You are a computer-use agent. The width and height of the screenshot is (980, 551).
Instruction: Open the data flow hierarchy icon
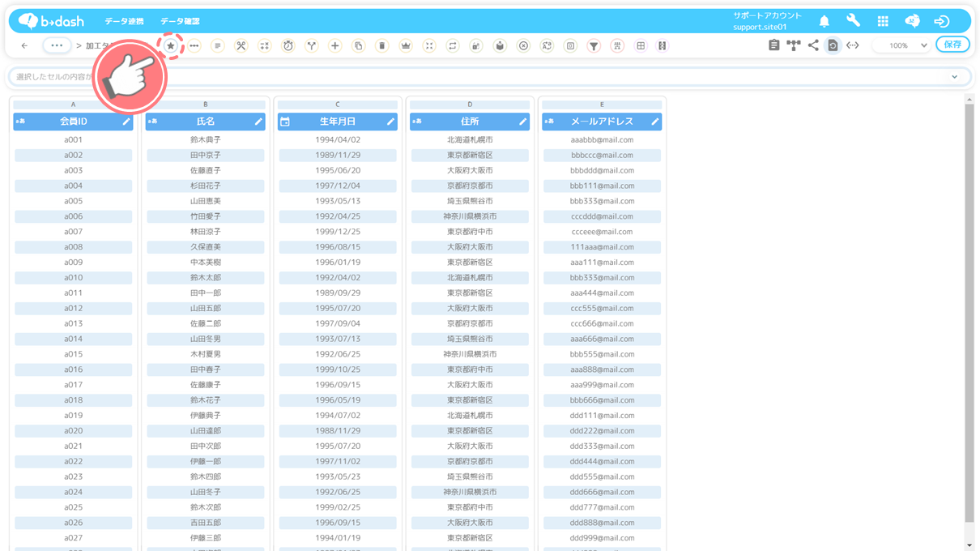pyautogui.click(x=794, y=46)
